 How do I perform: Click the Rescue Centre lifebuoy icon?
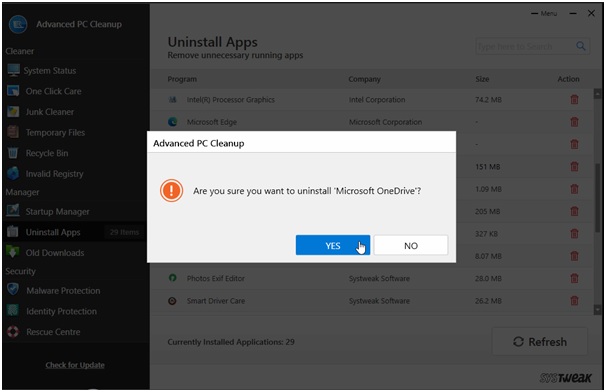click(x=13, y=332)
